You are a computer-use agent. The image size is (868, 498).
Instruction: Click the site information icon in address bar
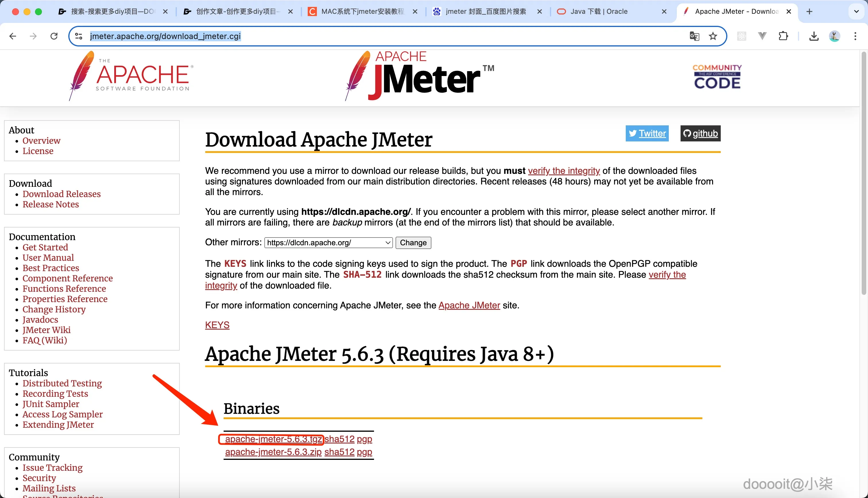tap(79, 36)
